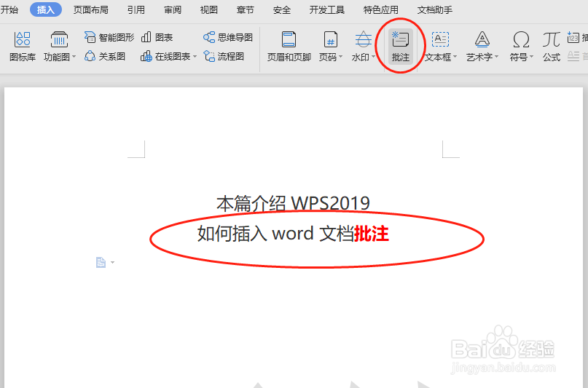
Task: Open the 开发工具 tab
Action: click(x=327, y=9)
